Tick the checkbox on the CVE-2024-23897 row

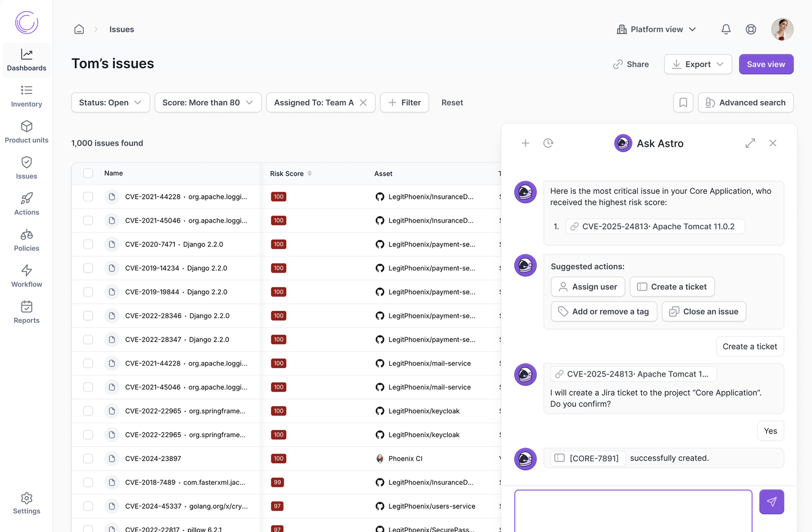pyautogui.click(x=88, y=459)
